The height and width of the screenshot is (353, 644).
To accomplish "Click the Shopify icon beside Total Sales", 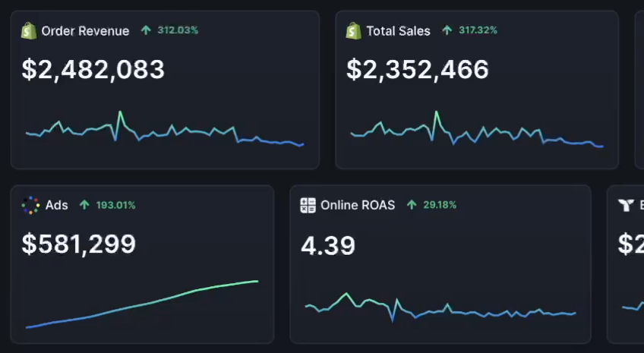I will click(353, 31).
